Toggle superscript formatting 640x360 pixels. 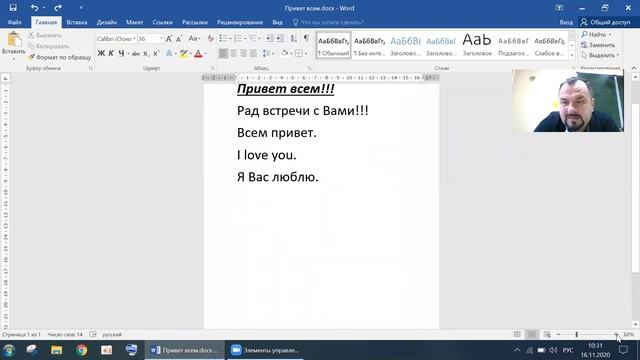click(156, 53)
